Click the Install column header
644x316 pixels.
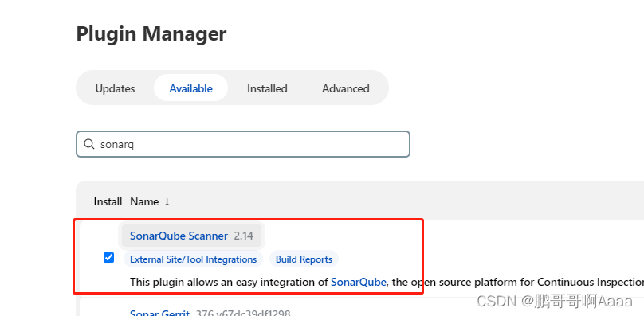(108, 202)
